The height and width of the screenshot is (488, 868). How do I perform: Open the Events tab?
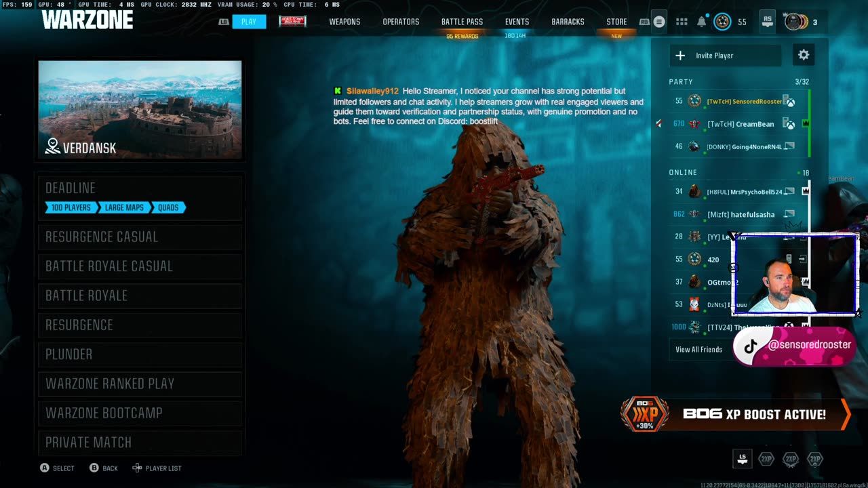tap(517, 22)
